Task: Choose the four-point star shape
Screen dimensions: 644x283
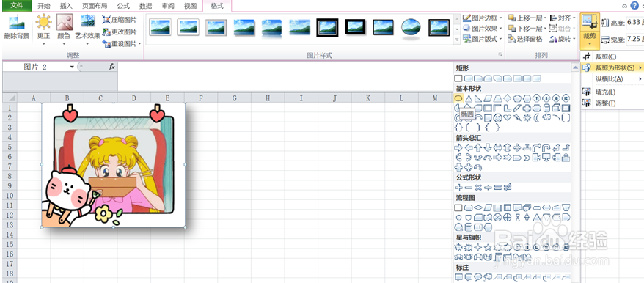Action: [x=478, y=247]
